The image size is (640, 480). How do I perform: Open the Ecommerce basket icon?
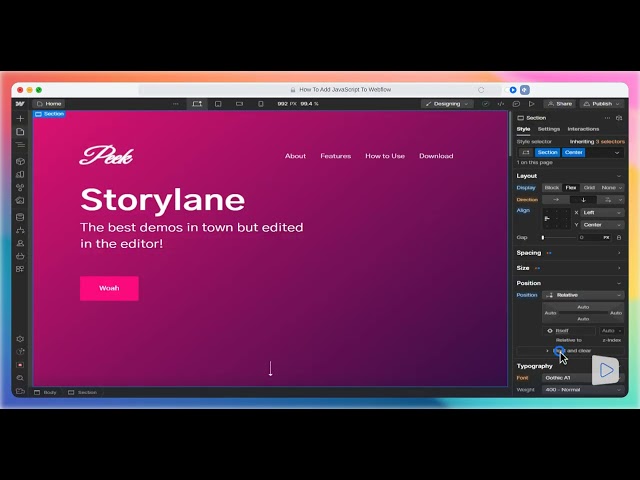20,256
